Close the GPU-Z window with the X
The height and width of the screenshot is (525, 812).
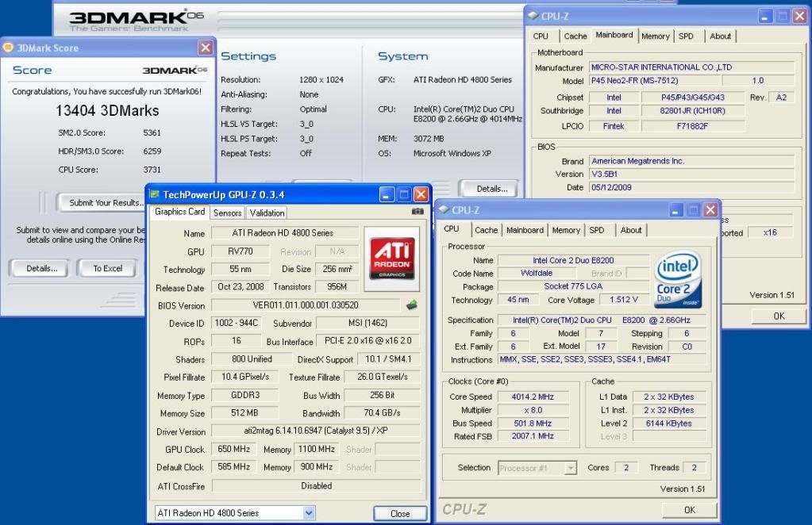tap(421, 194)
